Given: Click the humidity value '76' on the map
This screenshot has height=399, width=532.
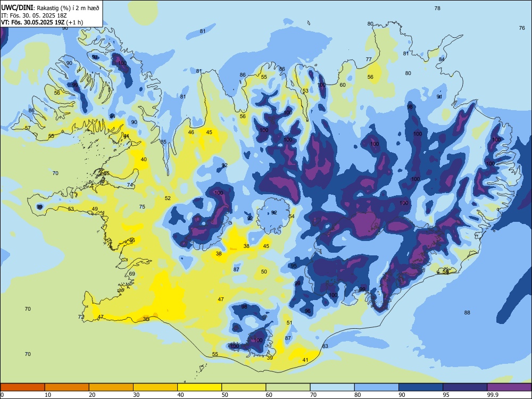Looking at the screenshot, I should 522,28.
